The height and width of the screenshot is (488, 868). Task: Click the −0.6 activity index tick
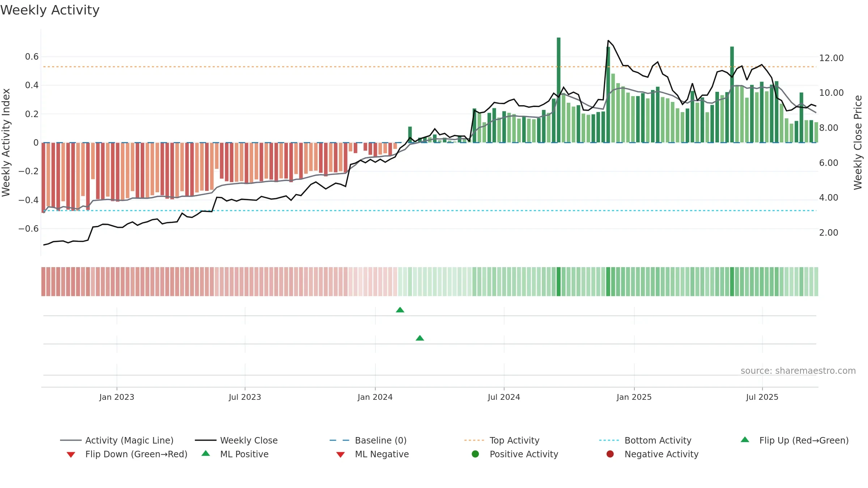tap(28, 229)
